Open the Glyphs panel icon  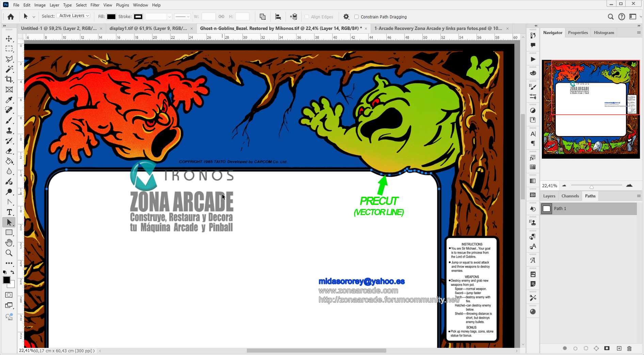point(533,260)
